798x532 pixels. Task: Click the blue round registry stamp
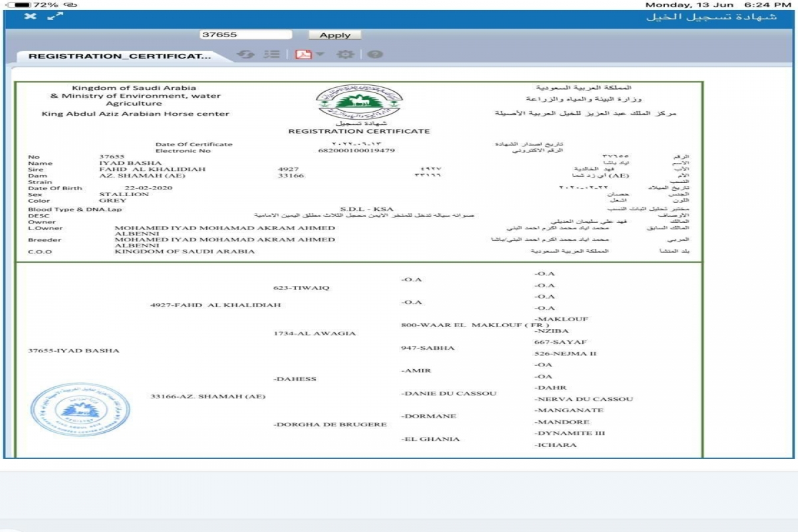click(x=80, y=410)
